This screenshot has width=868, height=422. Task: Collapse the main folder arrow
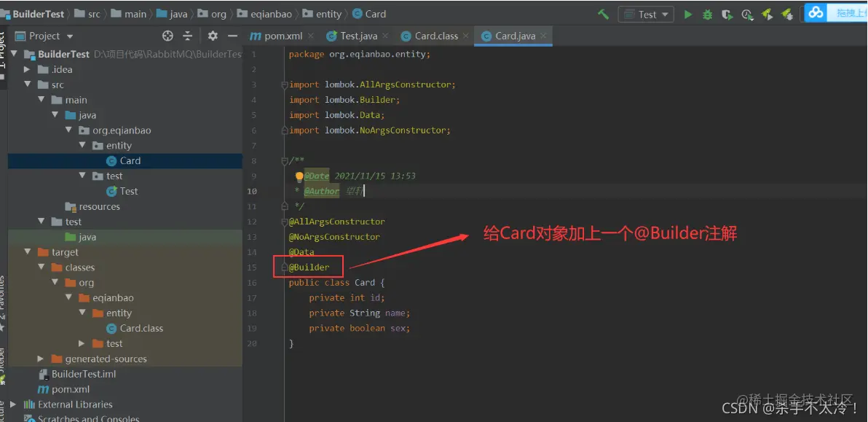40,101
